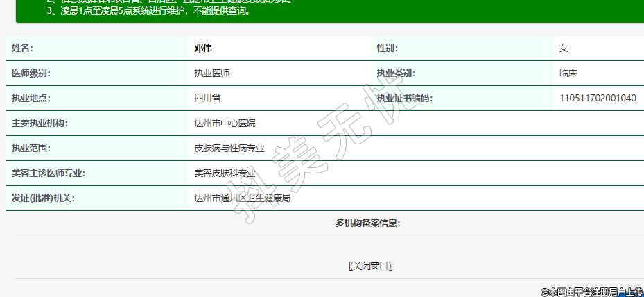
Task: Click the 医师级别 label
Action: (31, 73)
